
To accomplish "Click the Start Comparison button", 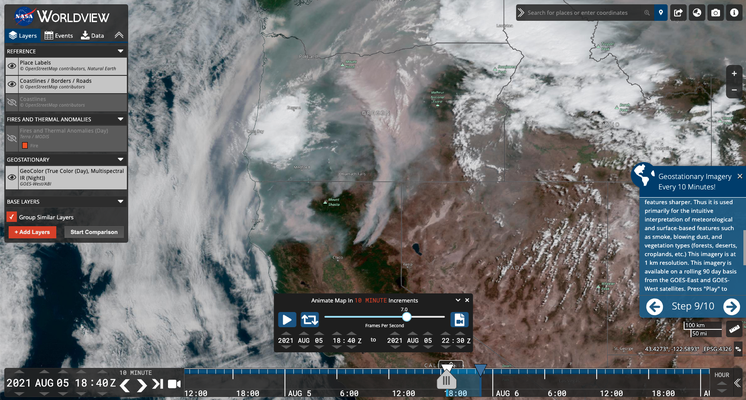I will tap(93, 232).
